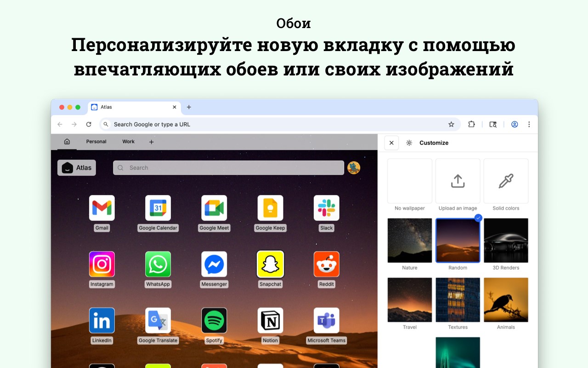This screenshot has height=368, width=588.
Task: Click the browser back arrow
Action: click(60, 124)
